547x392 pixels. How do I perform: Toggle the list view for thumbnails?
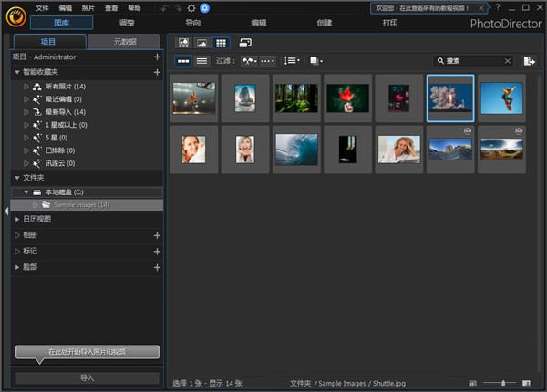coord(201,61)
